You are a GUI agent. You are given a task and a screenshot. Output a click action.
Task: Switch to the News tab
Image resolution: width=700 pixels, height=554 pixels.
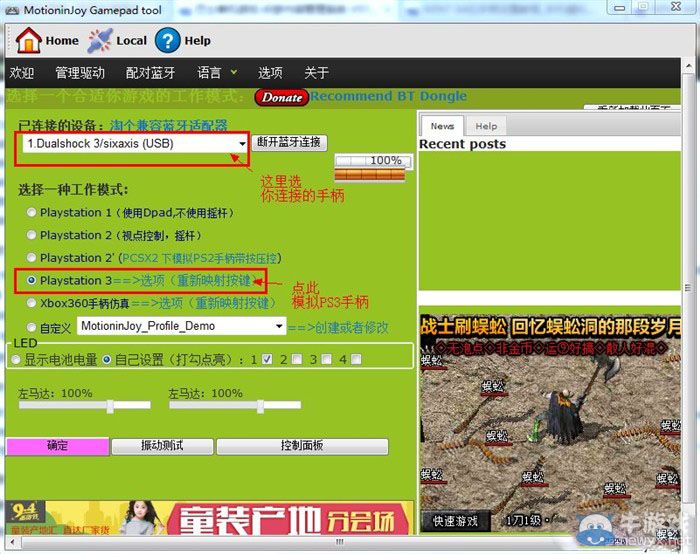(x=442, y=126)
